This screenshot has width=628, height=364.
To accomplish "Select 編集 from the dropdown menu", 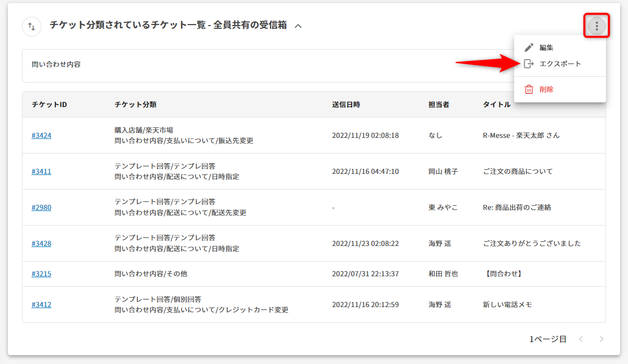I will (546, 48).
